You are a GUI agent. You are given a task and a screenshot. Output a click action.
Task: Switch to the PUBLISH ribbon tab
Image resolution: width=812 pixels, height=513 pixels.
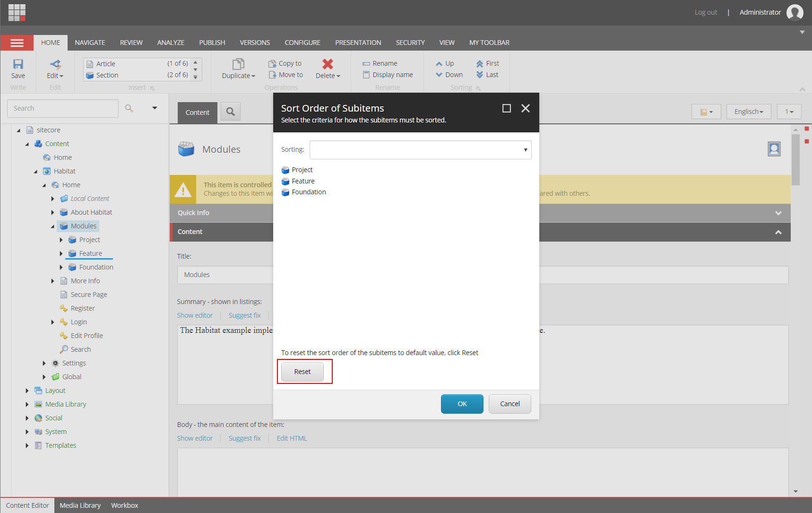tap(212, 43)
